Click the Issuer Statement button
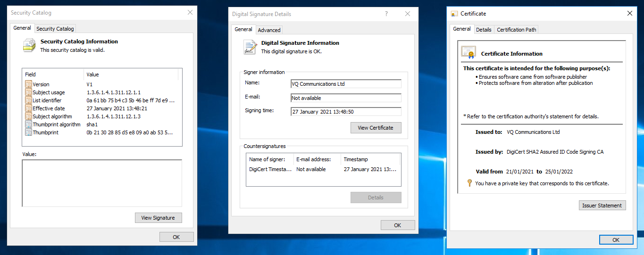The width and height of the screenshot is (644, 255). [x=602, y=206]
